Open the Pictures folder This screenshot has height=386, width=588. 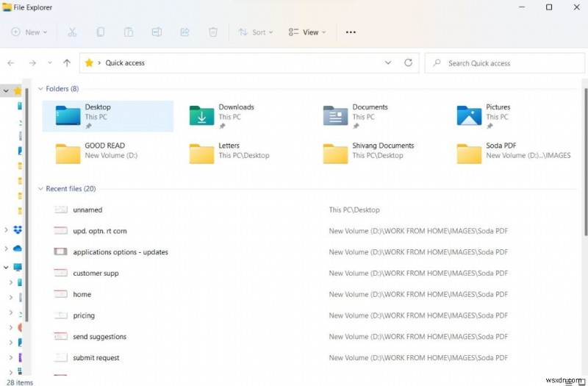[x=509, y=116]
